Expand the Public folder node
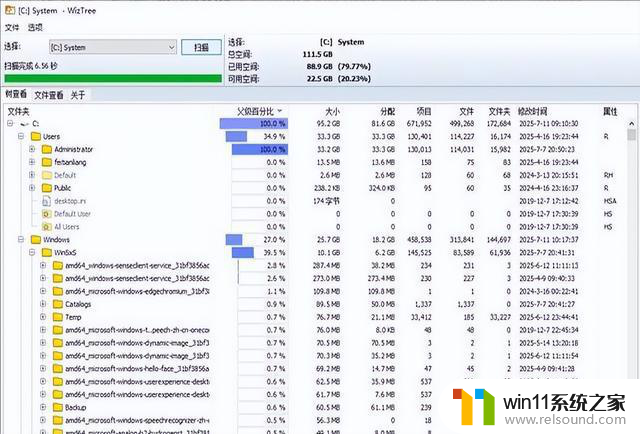 coord(32,188)
